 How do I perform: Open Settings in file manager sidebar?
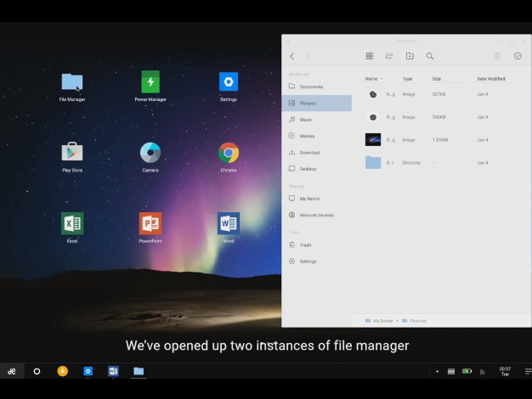[x=316, y=261]
